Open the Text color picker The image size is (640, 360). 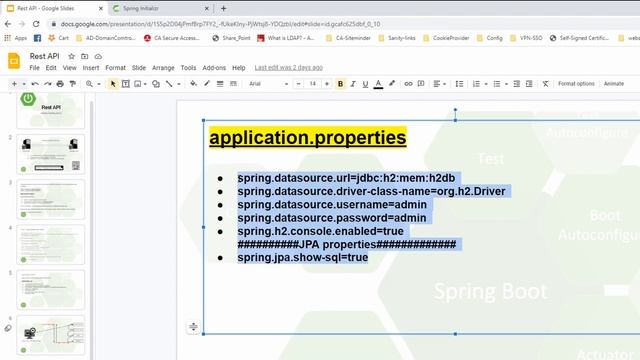pos(378,84)
